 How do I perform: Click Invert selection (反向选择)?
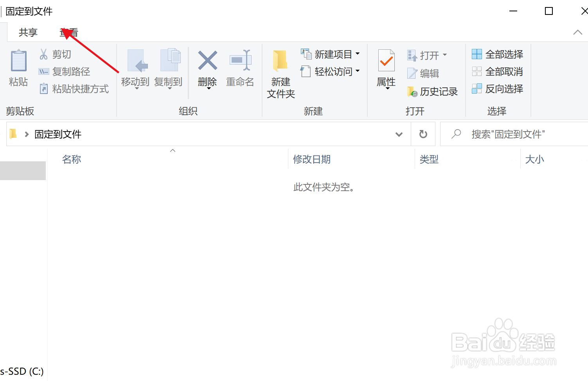tap(497, 89)
